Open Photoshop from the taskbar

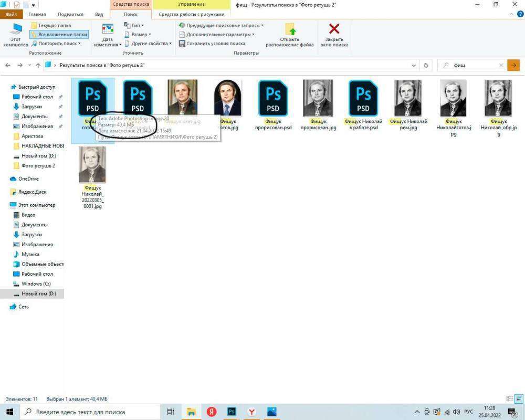(x=232, y=412)
